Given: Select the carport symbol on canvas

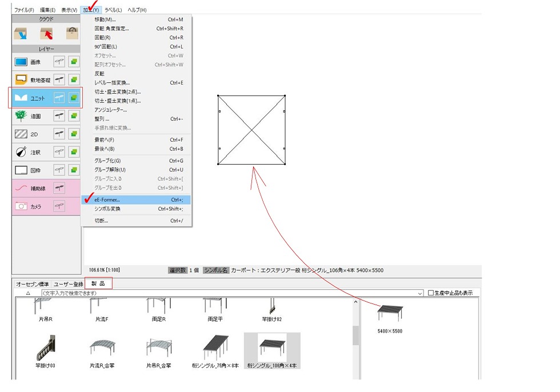Looking at the screenshot, I should [251, 130].
